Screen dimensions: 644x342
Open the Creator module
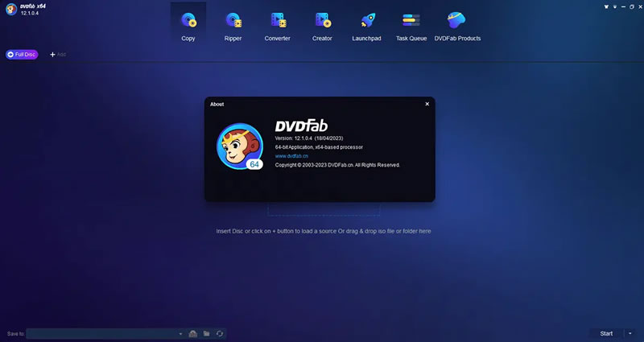(x=322, y=27)
